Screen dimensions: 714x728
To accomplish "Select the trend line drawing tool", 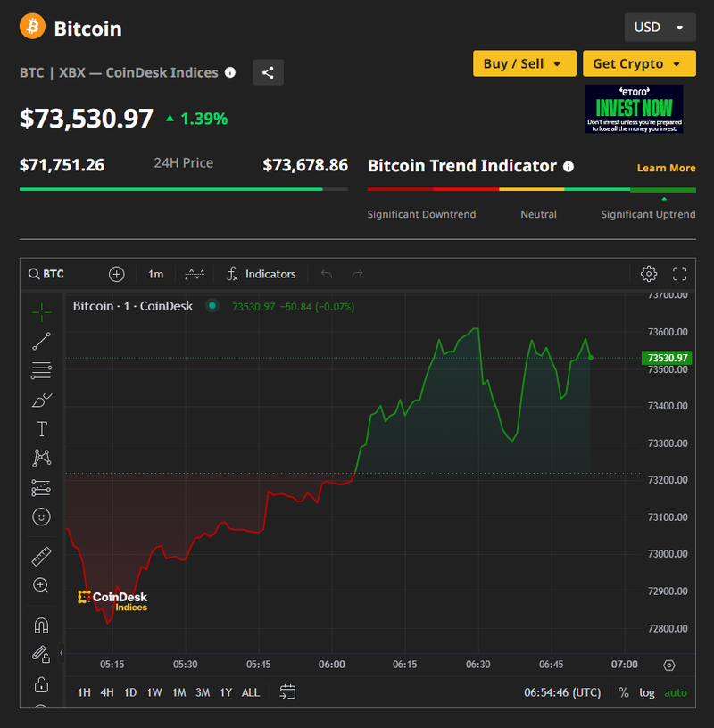I will point(41,341).
